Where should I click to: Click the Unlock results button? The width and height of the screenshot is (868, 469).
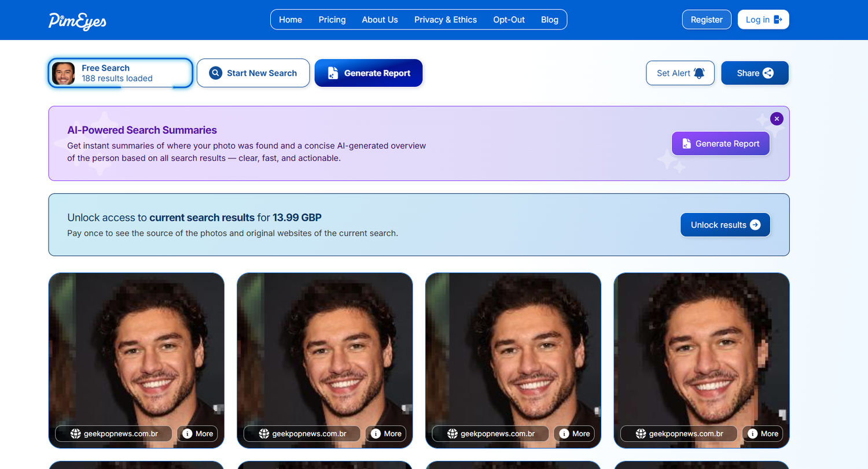[725, 225]
